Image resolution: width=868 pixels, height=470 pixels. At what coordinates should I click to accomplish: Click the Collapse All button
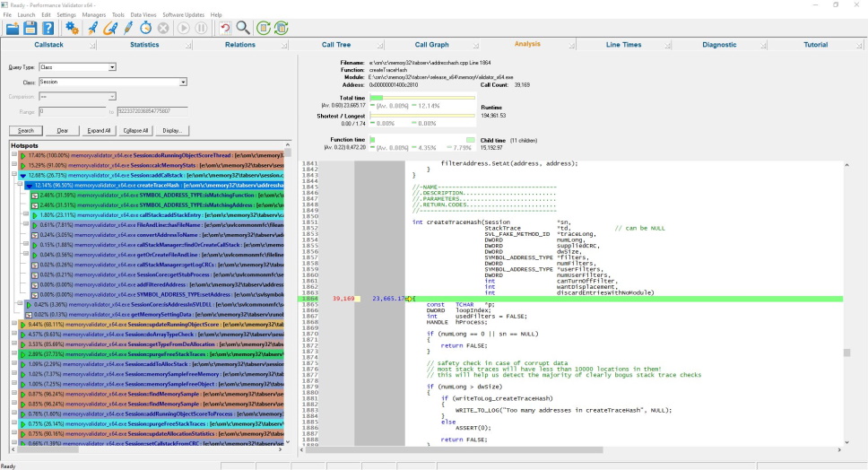tap(135, 131)
